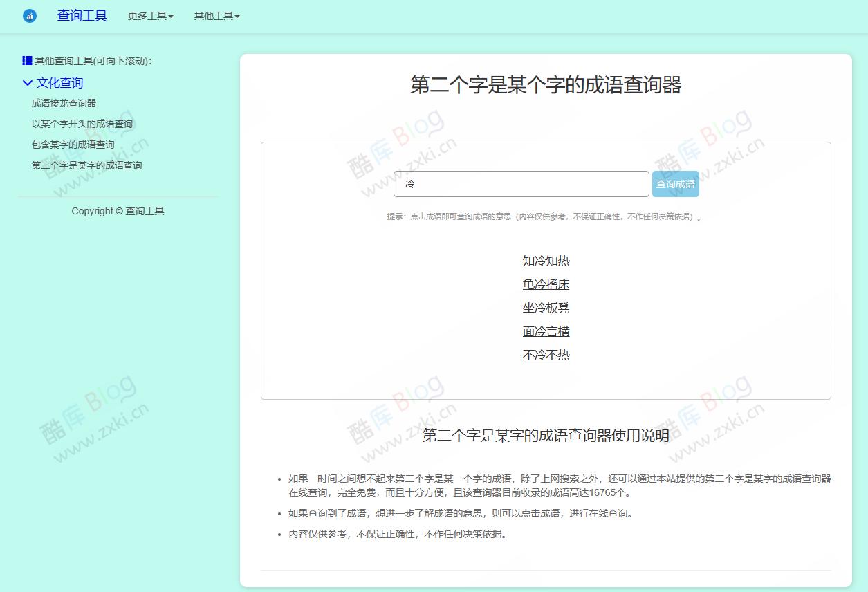This screenshot has height=592, width=868.
Task: Click the Copyright 查询工具 footer text
Action: 118,211
